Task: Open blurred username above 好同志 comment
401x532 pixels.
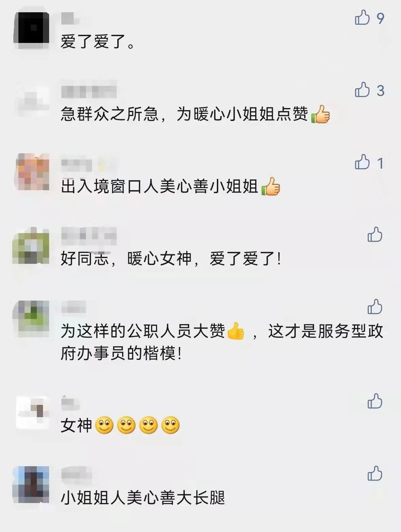Action: 89,236
